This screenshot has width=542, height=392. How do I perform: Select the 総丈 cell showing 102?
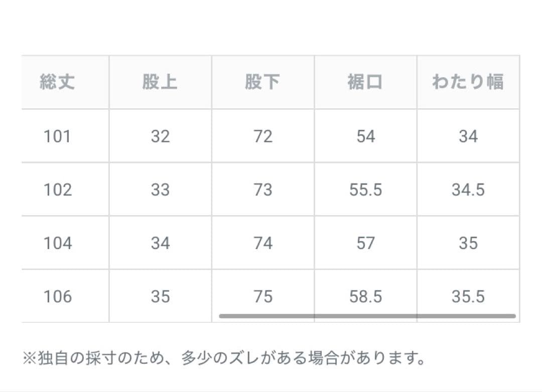point(57,189)
